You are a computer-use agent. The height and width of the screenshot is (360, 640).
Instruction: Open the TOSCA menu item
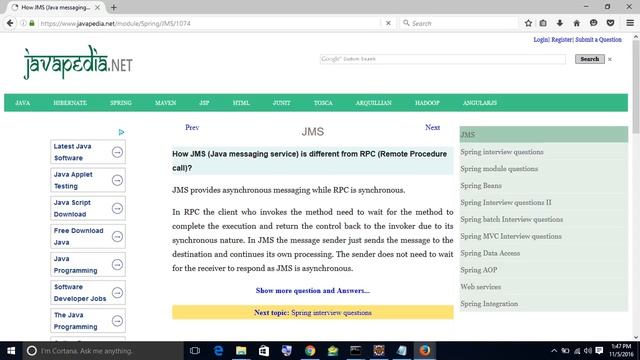(x=323, y=103)
